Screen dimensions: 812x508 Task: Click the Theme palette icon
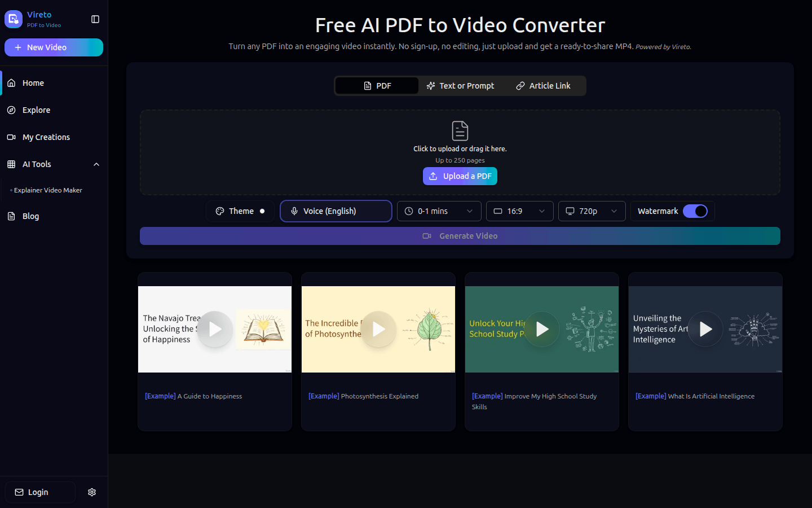point(220,211)
